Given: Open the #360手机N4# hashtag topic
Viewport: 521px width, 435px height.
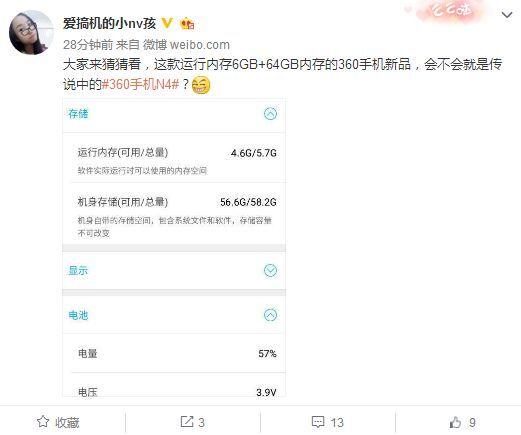Looking at the screenshot, I should [140, 84].
